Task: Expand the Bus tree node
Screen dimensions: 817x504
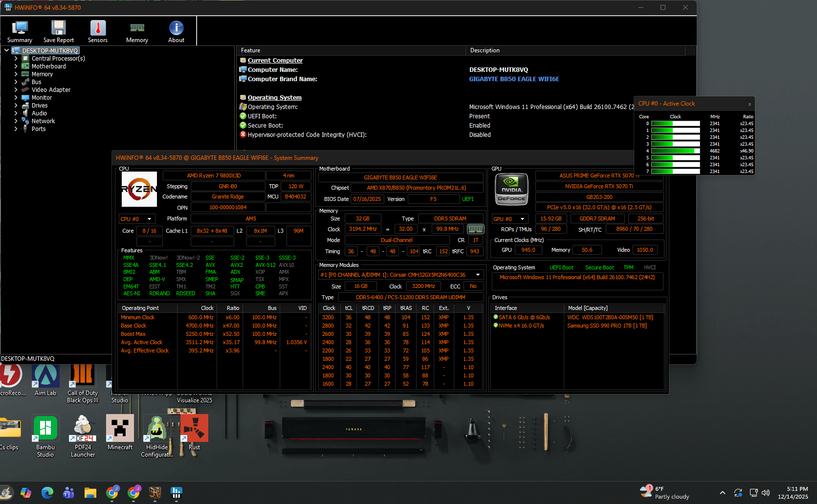Action: pyautogui.click(x=16, y=82)
